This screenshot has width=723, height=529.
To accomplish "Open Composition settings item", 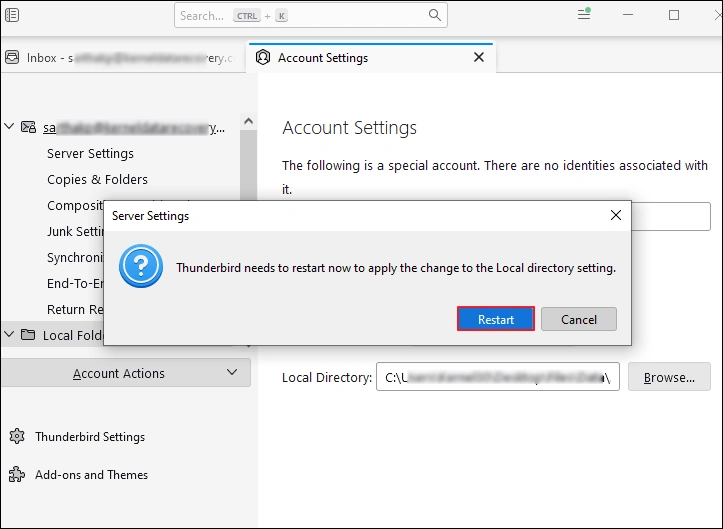I will (75, 205).
